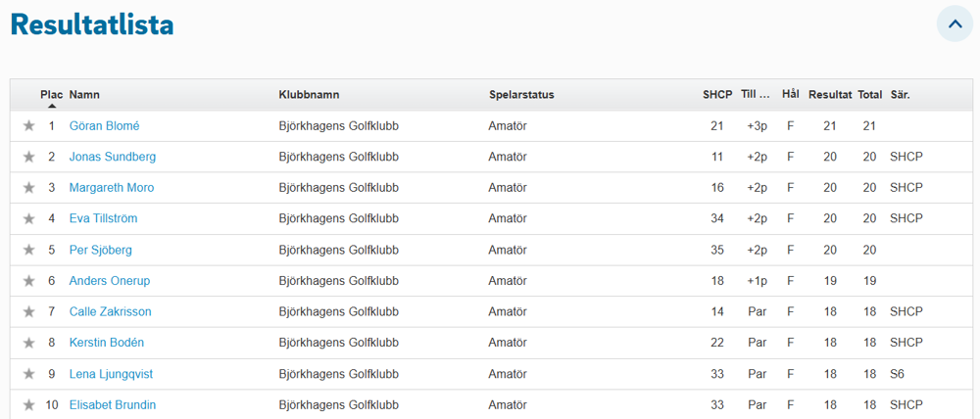Open Göran Blomé's player link
980x419 pixels.
click(104, 126)
